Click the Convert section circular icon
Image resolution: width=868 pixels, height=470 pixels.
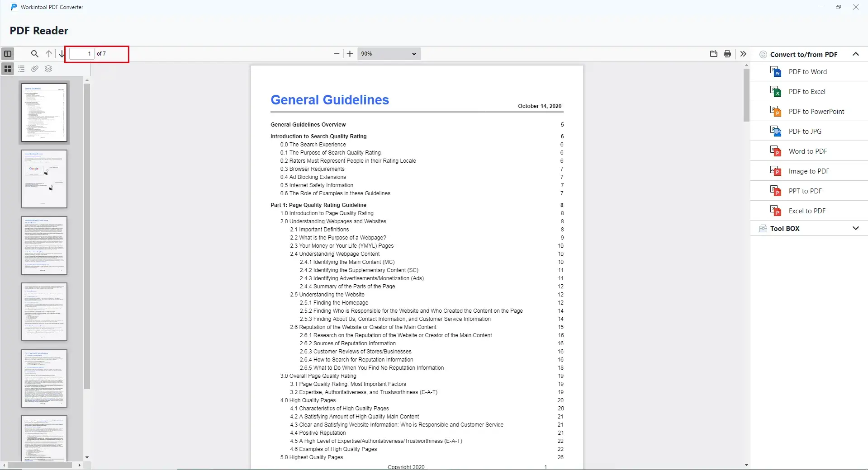click(763, 54)
